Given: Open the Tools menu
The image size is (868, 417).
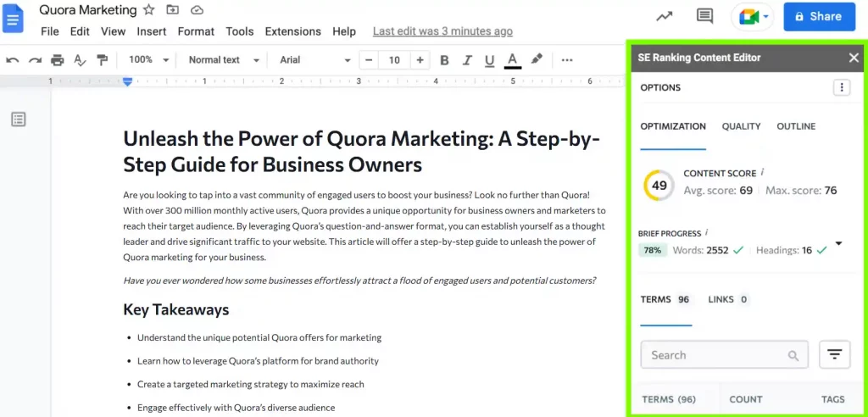Looking at the screenshot, I should tap(240, 31).
